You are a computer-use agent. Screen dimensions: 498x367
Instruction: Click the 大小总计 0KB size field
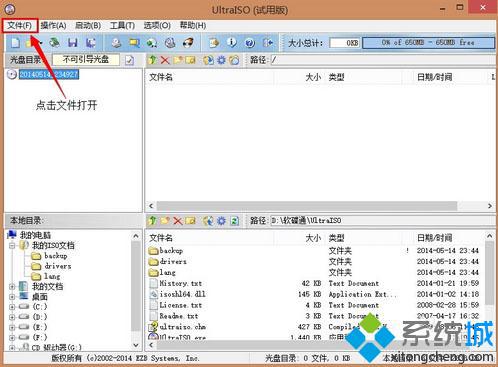pos(345,43)
